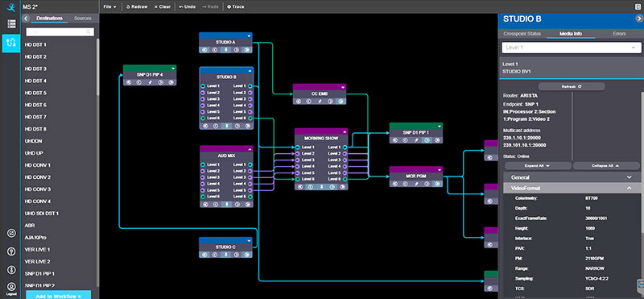The height and width of the screenshot is (299, 644).
Task: Click the down-arrow icon on STUDIO B node
Action: pos(226,126)
